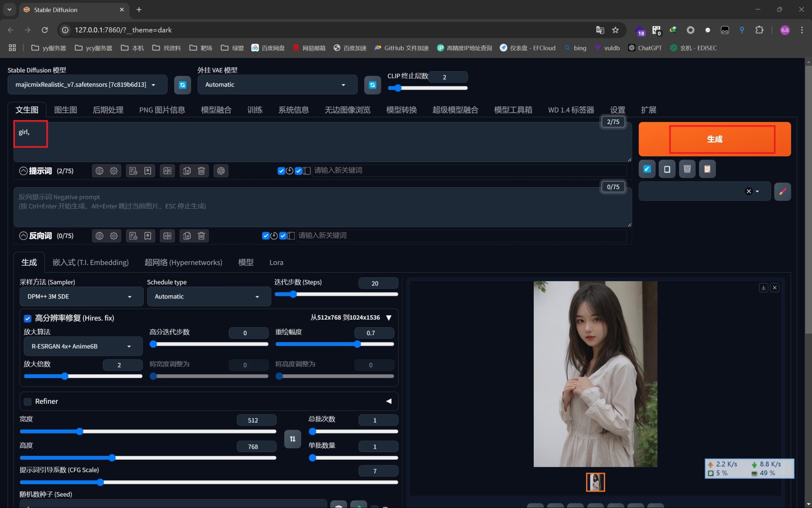
Task: Switch to the 图生图 tab
Action: 66,110
